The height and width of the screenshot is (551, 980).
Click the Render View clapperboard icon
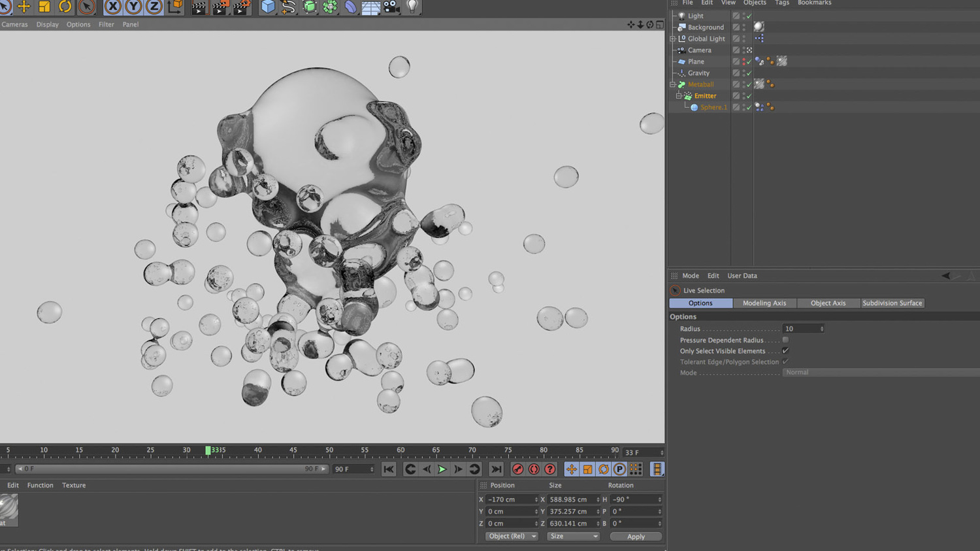click(x=199, y=7)
